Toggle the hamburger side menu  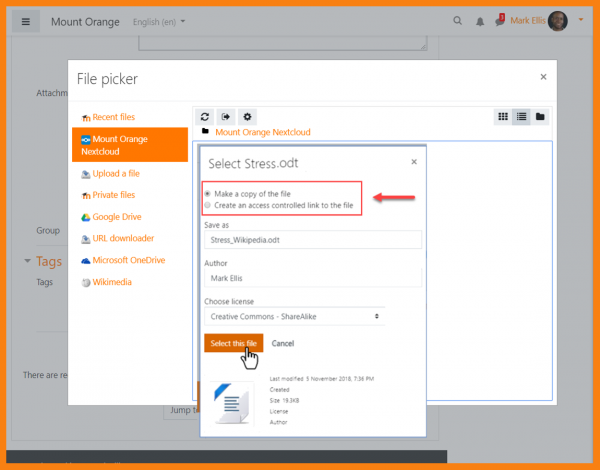click(x=26, y=21)
